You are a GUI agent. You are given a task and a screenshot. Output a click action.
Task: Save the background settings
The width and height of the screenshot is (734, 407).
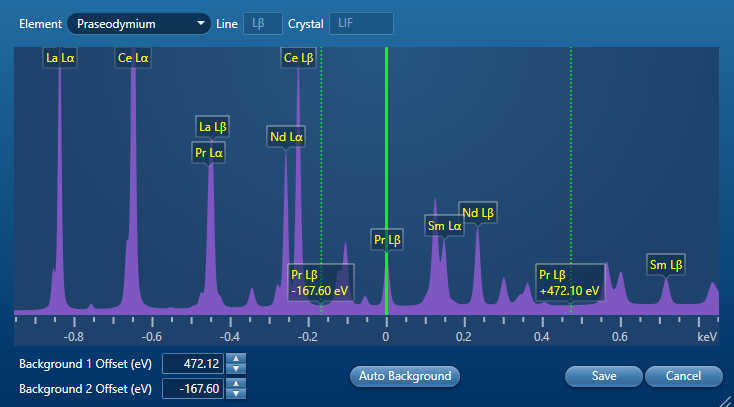click(x=603, y=376)
